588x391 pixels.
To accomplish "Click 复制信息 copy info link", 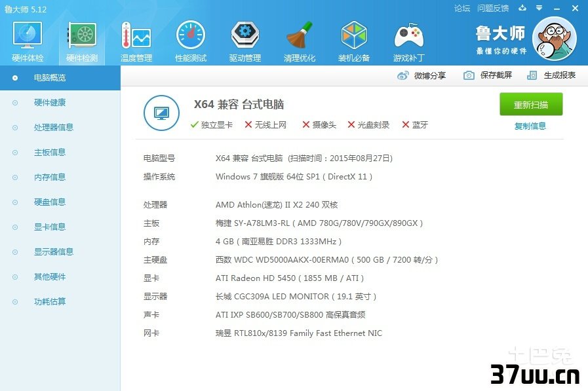I will [x=530, y=126].
